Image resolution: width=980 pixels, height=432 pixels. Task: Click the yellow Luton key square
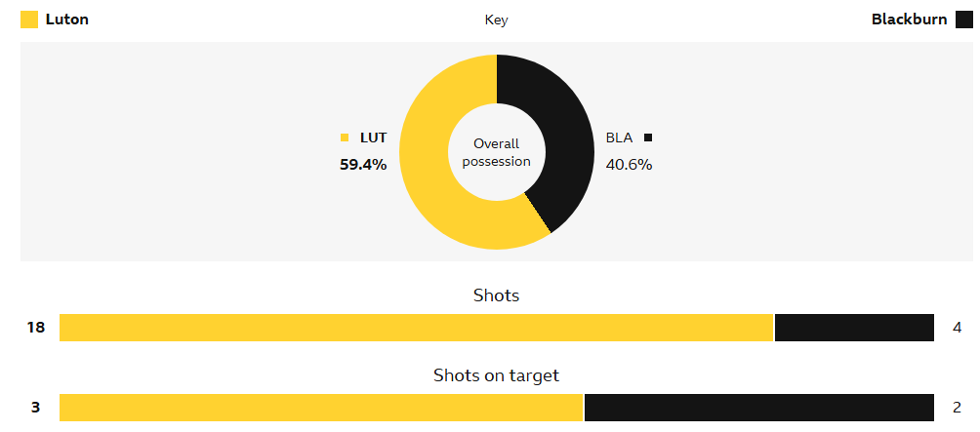click(29, 20)
